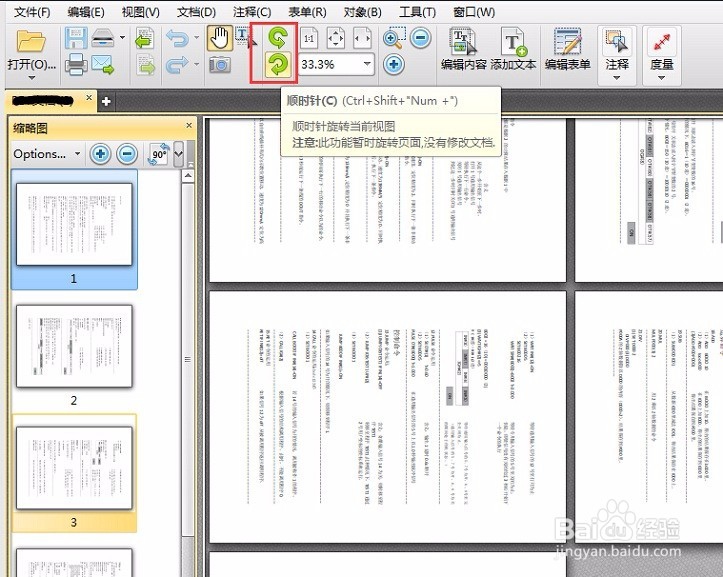Click the rotate 90° pages icon

tap(158, 154)
